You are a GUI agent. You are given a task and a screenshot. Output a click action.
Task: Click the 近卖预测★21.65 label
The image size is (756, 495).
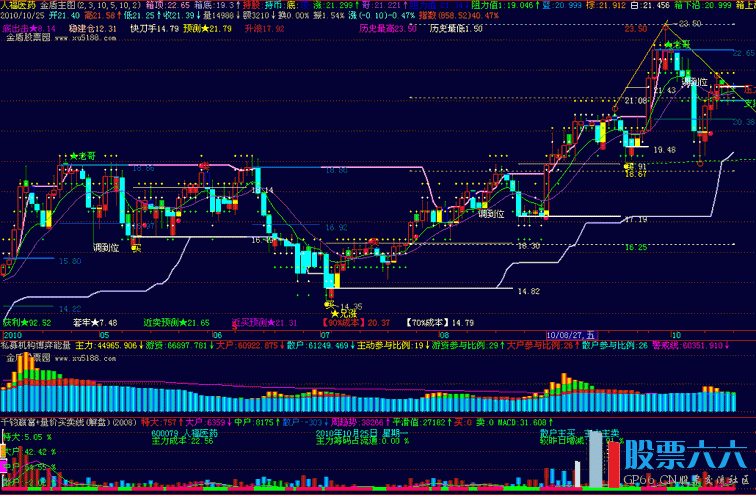pos(176,323)
